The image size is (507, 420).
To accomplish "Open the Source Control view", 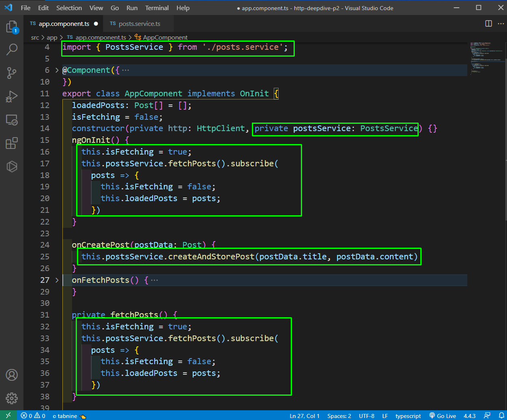I will coord(12,73).
